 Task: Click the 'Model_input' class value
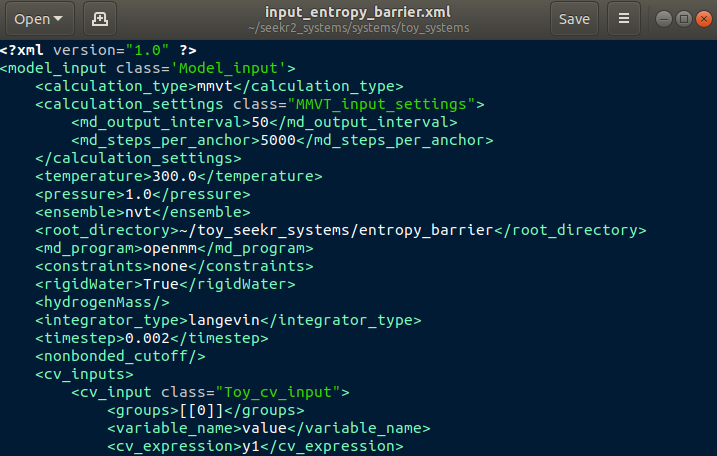(x=228, y=68)
